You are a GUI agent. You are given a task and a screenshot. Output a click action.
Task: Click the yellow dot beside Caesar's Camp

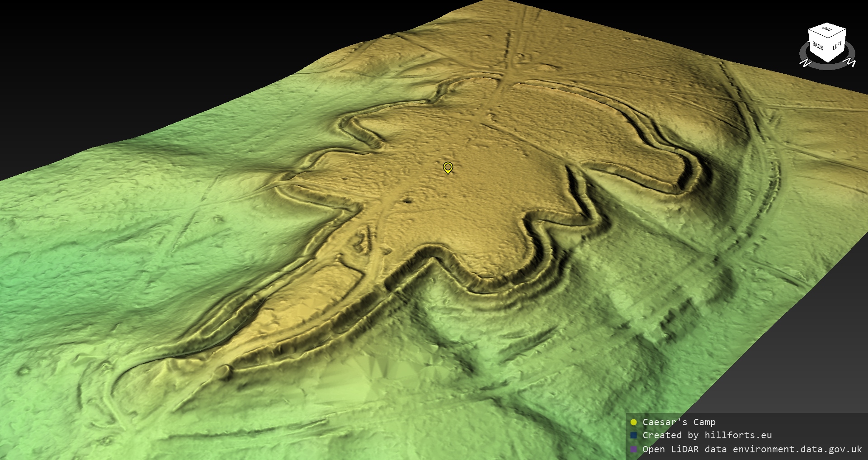[633, 422]
